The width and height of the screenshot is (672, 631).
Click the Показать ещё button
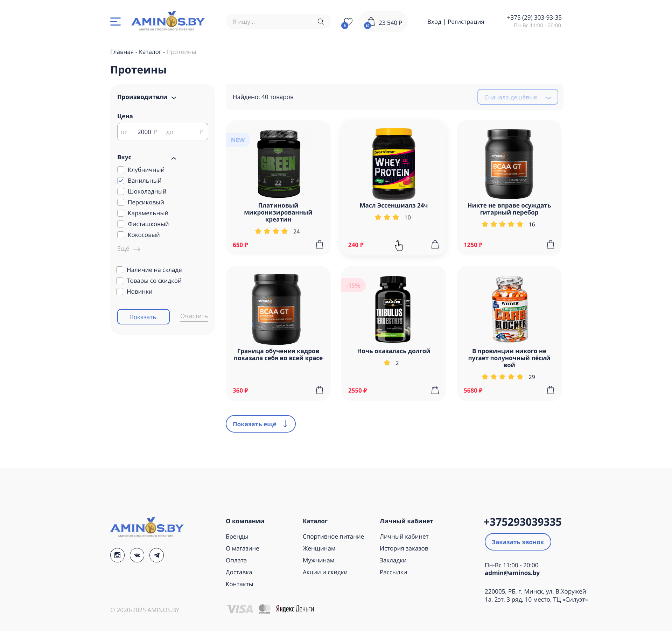(x=261, y=424)
